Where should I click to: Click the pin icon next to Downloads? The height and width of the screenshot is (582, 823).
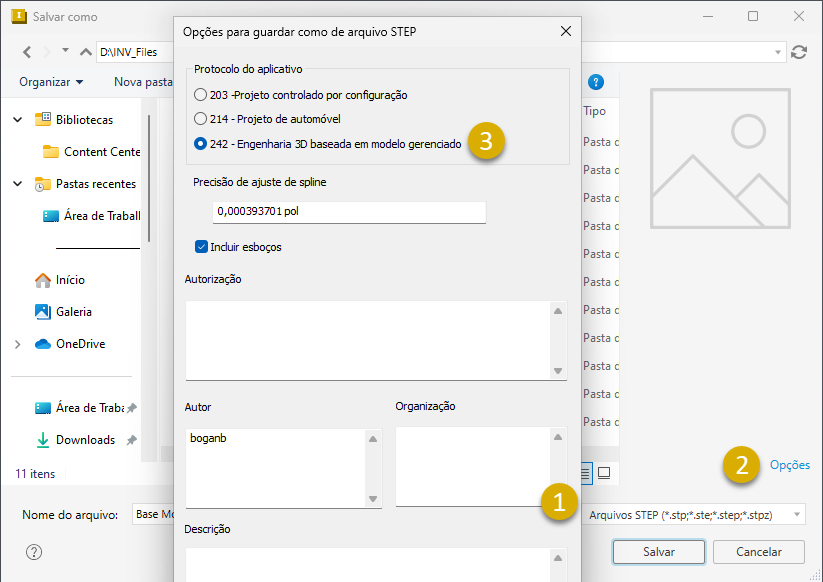pyautogui.click(x=132, y=440)
